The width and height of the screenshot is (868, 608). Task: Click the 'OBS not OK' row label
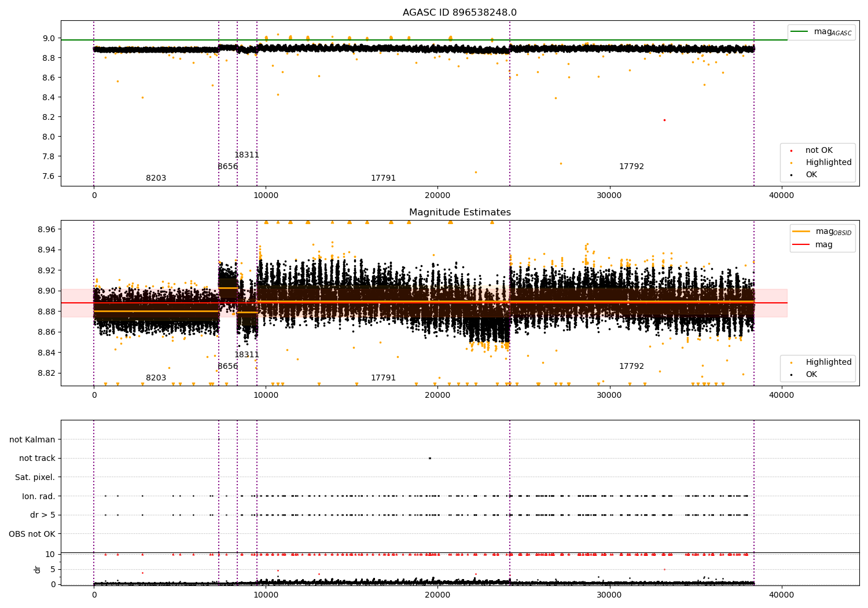coord(32,534)
